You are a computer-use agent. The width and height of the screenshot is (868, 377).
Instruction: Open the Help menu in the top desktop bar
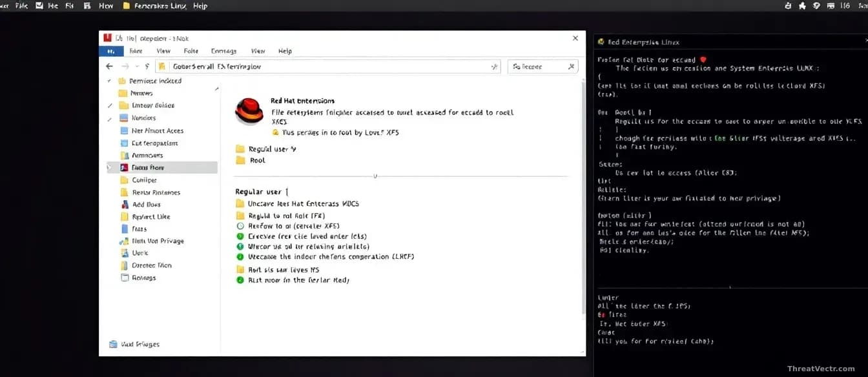tap(200, 6)
